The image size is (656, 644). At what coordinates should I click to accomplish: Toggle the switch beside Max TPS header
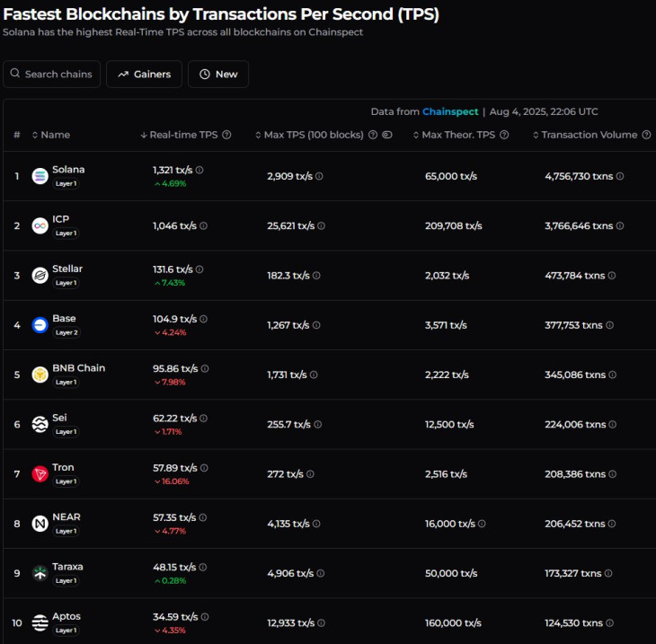387,135
